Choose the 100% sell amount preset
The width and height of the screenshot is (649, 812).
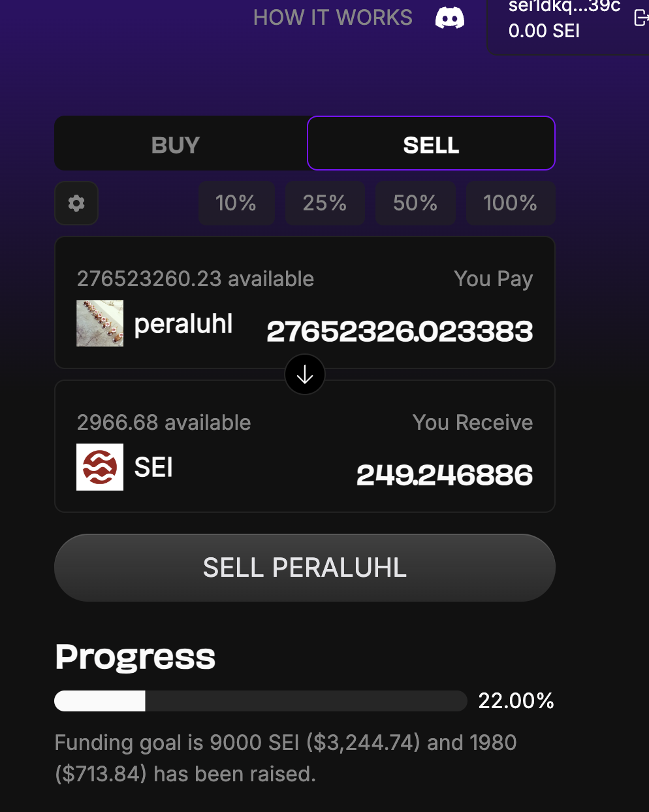[x=511, y=203]
